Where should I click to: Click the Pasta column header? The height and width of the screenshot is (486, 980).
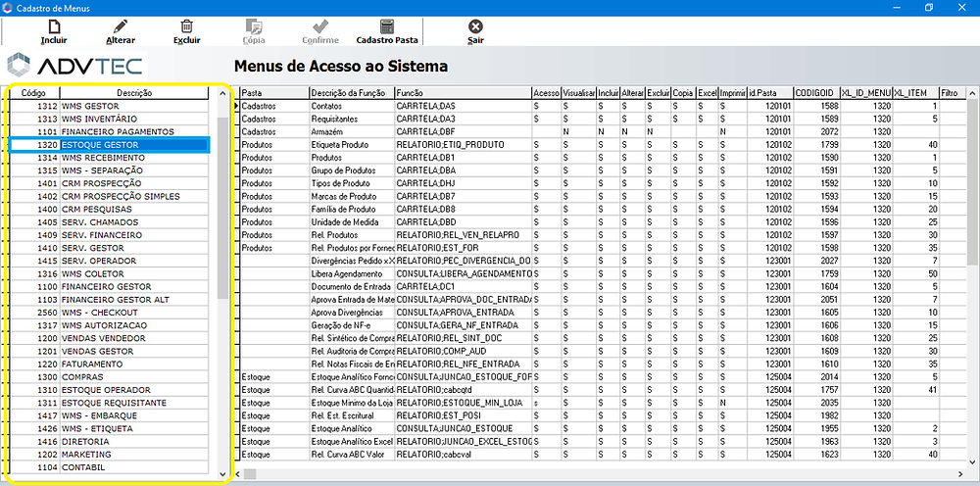point(274,93)
